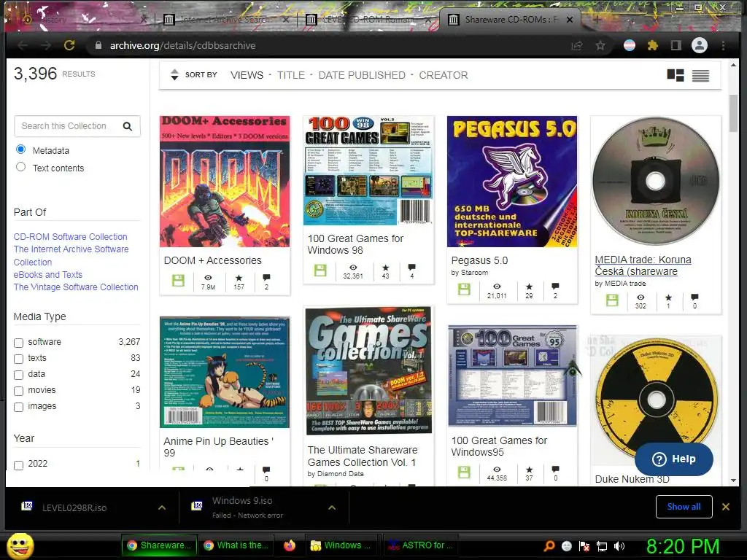Expand options for LEVEL0298R.iso download
Image resolution: width=747 pixels, height=560 pixels.
point(162,507)
